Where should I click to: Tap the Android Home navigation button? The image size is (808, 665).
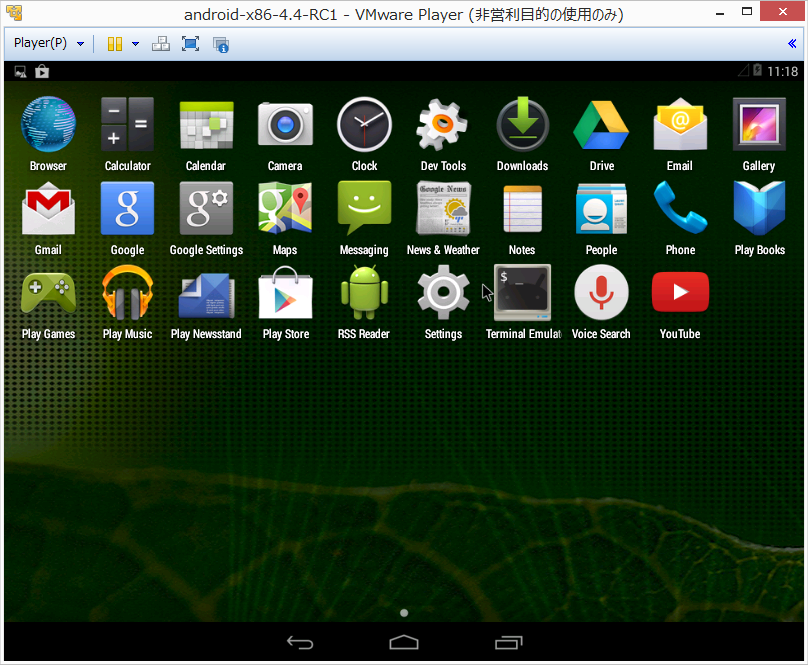[404, 642]
